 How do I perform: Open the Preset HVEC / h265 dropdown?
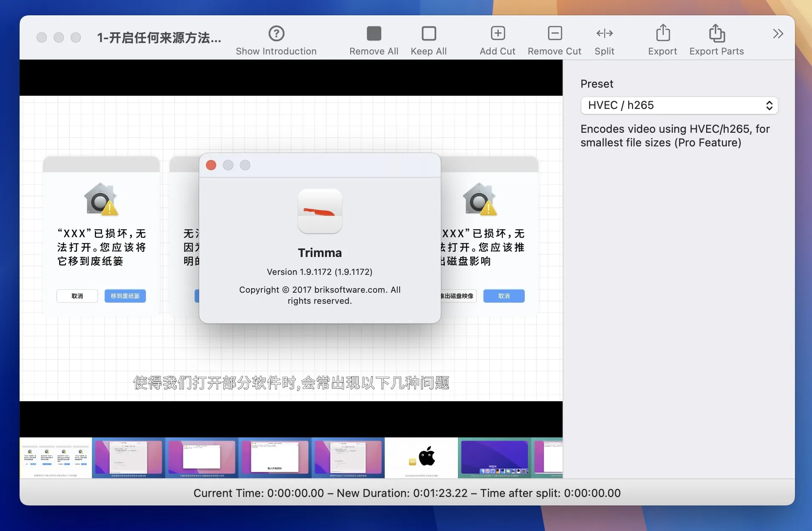pyautogui.click(x=679, y=106)
